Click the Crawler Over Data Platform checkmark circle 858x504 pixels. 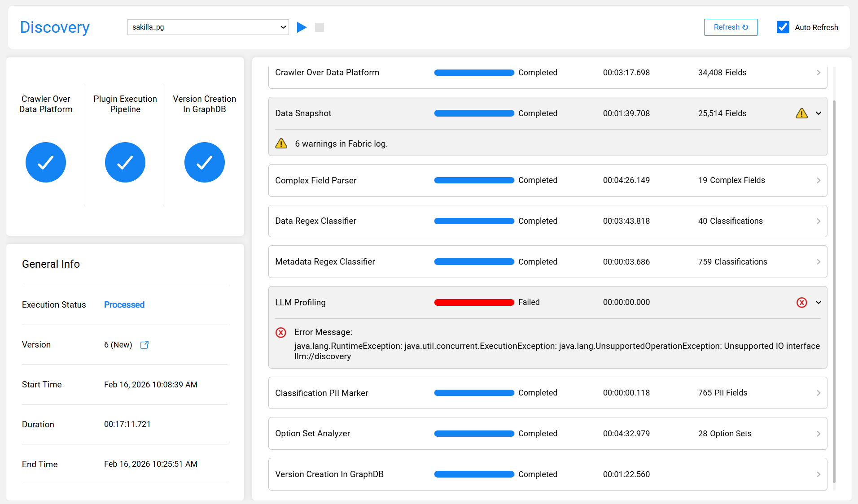[46, 162]
